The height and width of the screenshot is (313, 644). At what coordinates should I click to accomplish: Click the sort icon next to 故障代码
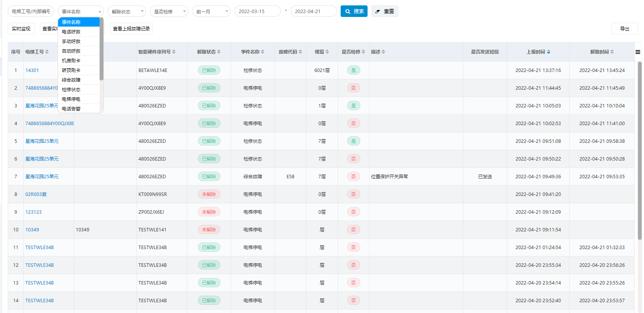300,52
